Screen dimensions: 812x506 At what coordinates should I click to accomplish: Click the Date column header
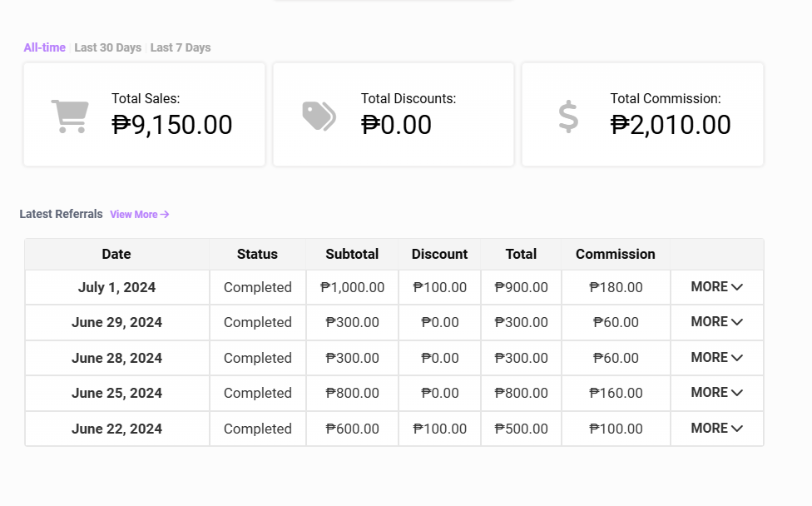point(116,254)
